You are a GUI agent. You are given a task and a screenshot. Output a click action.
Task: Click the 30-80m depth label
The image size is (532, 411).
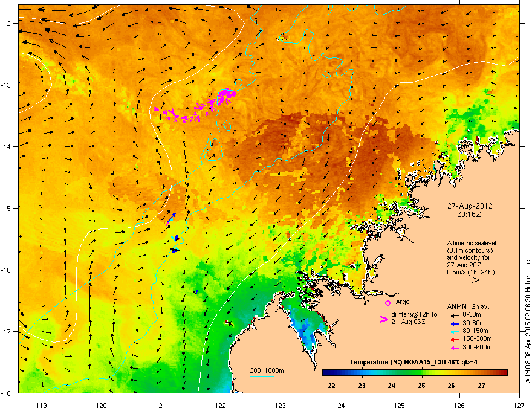click(473, 323)
